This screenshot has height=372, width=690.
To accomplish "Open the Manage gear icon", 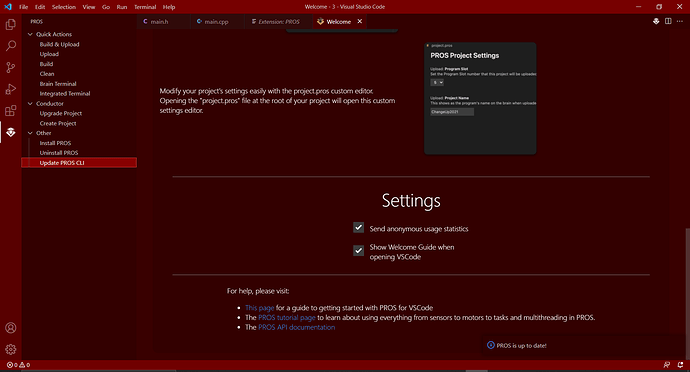I will pos(11,350).
